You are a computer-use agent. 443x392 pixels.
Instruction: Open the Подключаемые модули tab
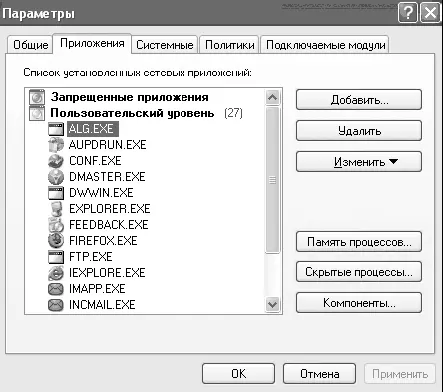[x=325, y=45]
